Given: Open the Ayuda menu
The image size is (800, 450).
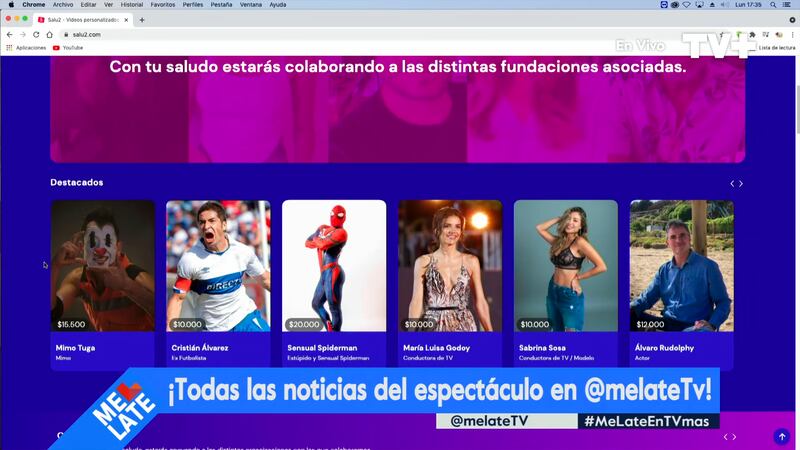Looking at the screenshot, I should pyautogui.click(x=278, y=5).
